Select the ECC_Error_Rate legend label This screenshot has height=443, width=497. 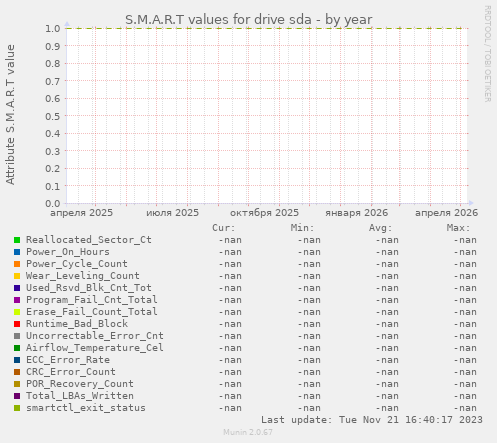[x=68, y=360]
